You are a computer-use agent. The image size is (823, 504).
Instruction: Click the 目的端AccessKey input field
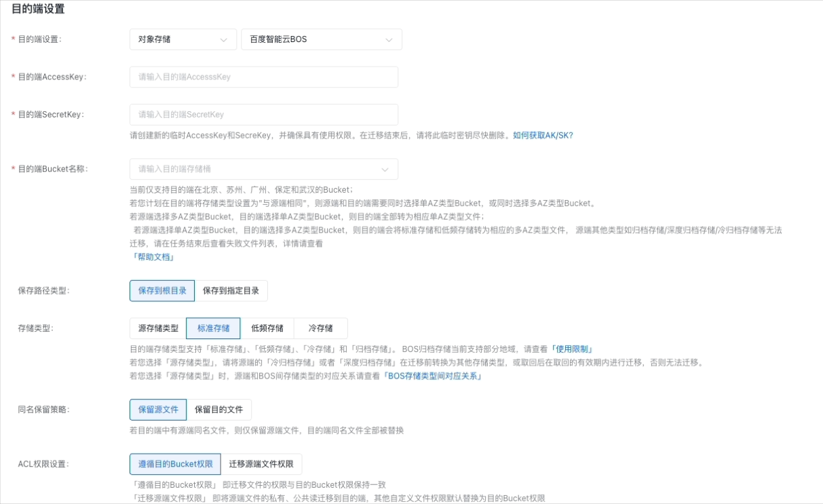[263, 77]
